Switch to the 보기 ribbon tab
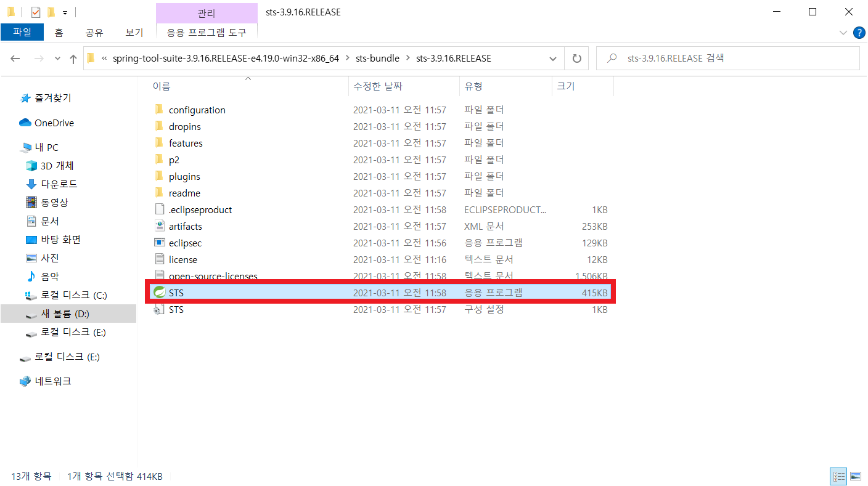 (134, 33)
